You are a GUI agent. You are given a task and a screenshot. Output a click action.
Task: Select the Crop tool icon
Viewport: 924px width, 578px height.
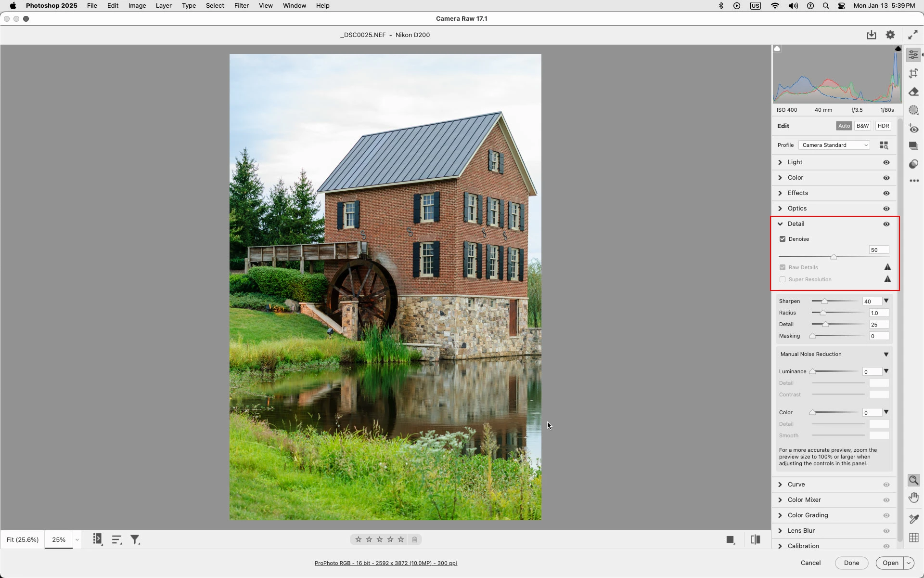point(913,73)
